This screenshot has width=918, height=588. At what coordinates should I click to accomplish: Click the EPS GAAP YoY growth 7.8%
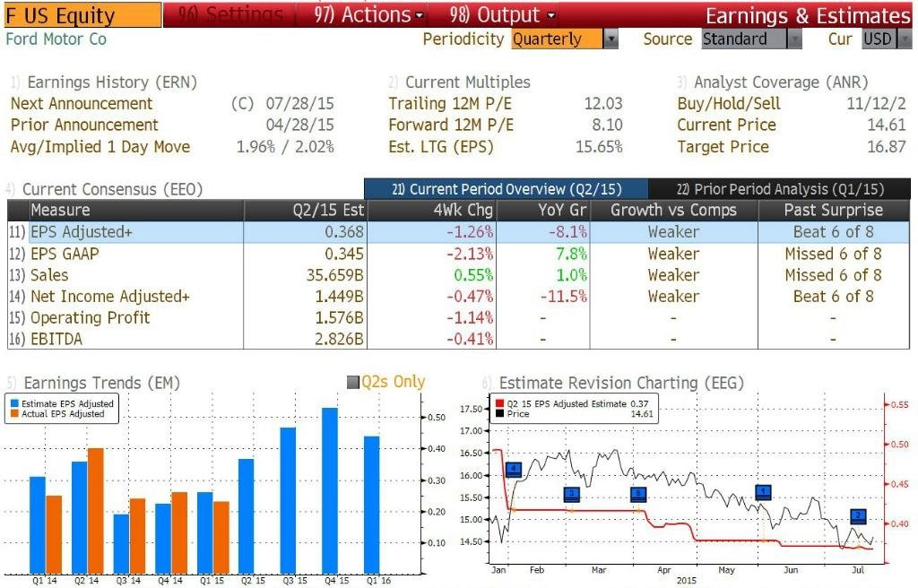point(571,254)
